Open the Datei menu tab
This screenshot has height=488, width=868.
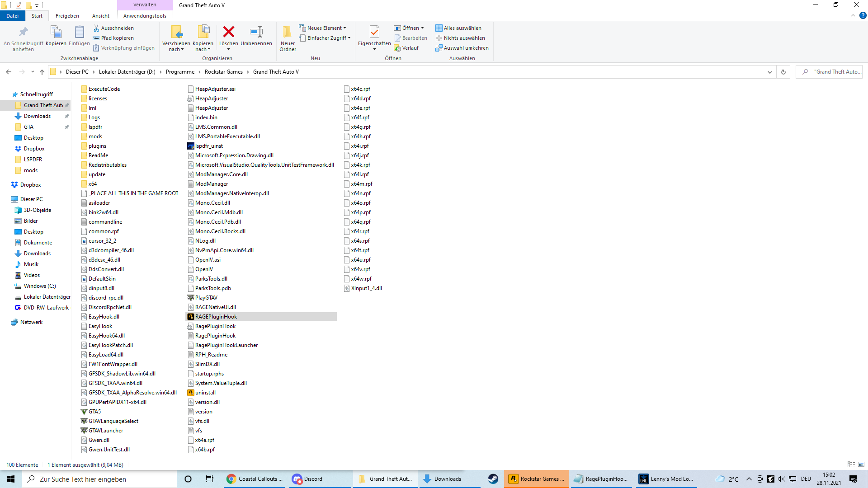click(13, 16)
